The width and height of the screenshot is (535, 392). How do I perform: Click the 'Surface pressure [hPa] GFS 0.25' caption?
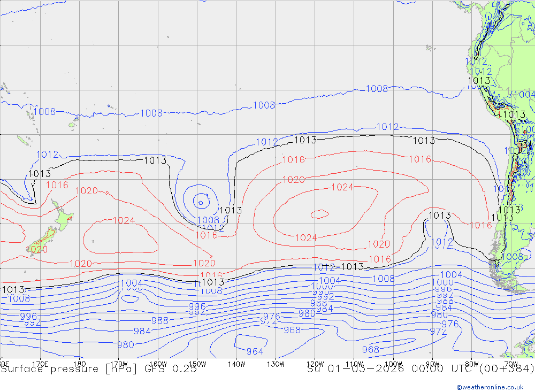98,369
